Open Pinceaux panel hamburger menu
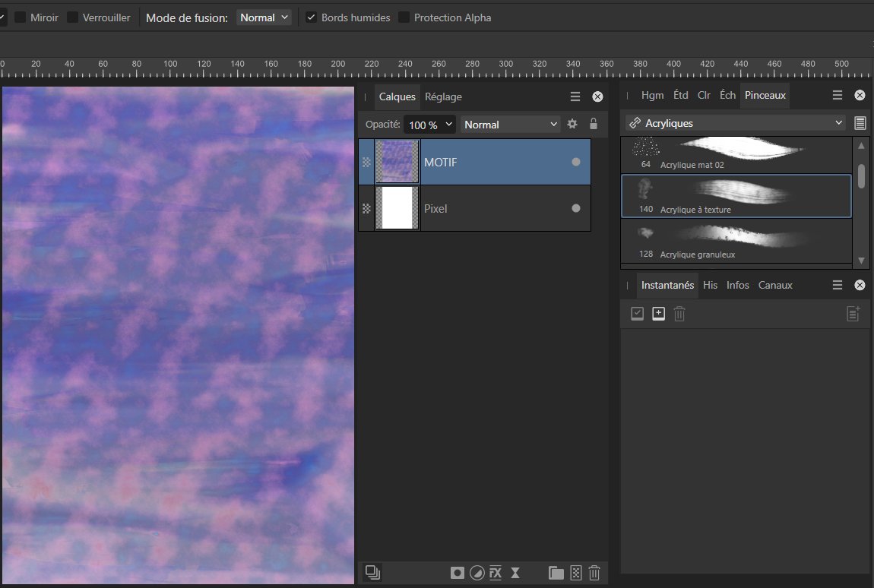Image resolution: width=874 pixels, height=588 pixels. pos(838,95)
